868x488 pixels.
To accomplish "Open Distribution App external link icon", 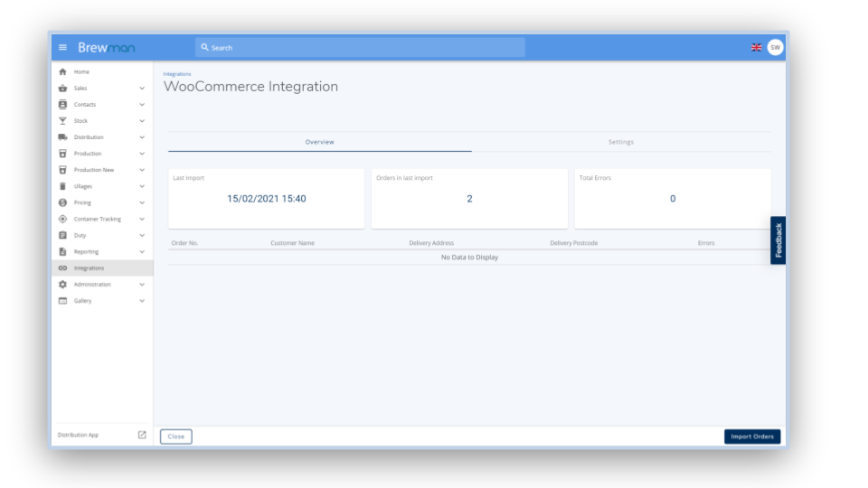I will coord(142,435).
